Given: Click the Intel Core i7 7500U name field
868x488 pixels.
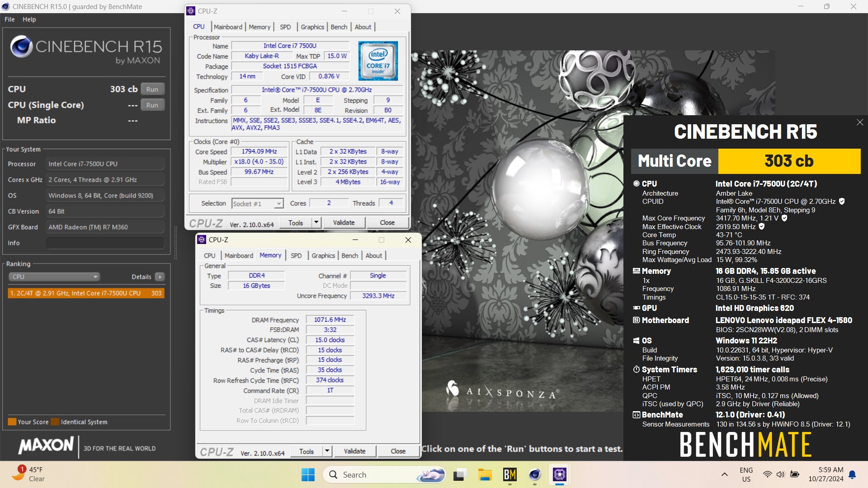Looking at the screenshot, I should point(290,46).
